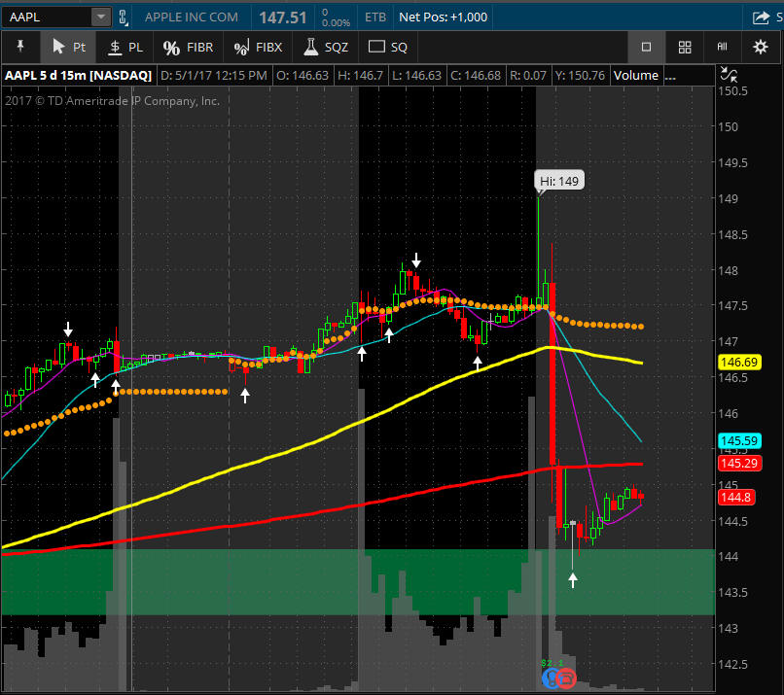This screenshot has height=695, width=784.
Task: Expand the ellipsis after Volume
Action: 670,77
